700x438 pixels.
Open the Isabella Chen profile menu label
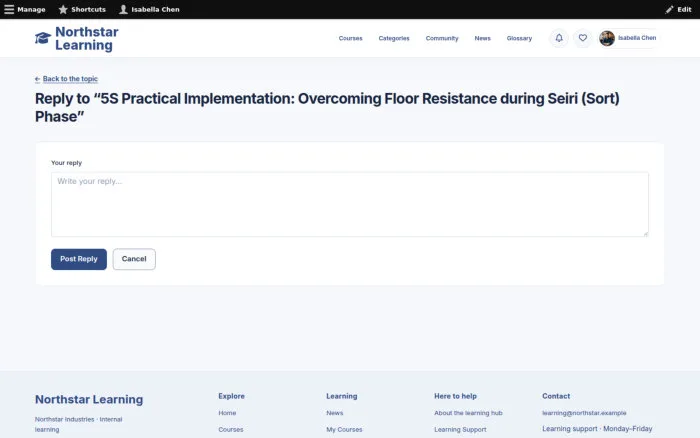(x=637, y=38)
